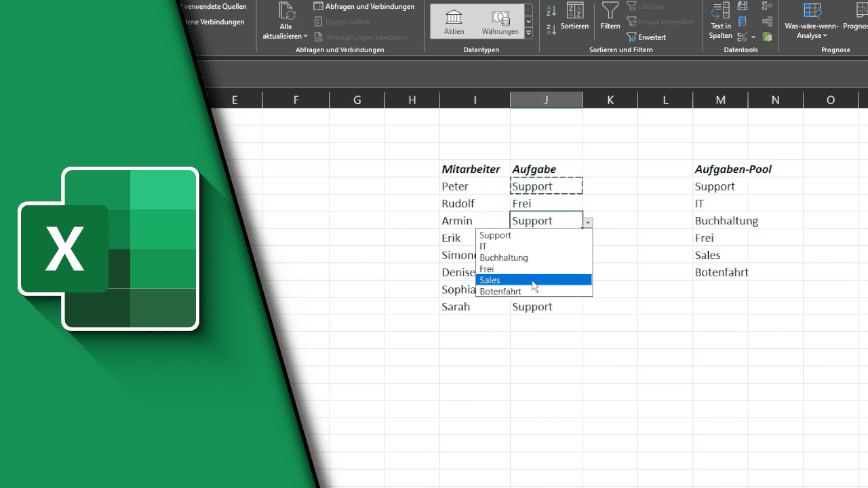The width and height of the screenshot is (868, 488).
Task: Select Frei in the Aufgaben-Pool list
Action: coord(720,238)
